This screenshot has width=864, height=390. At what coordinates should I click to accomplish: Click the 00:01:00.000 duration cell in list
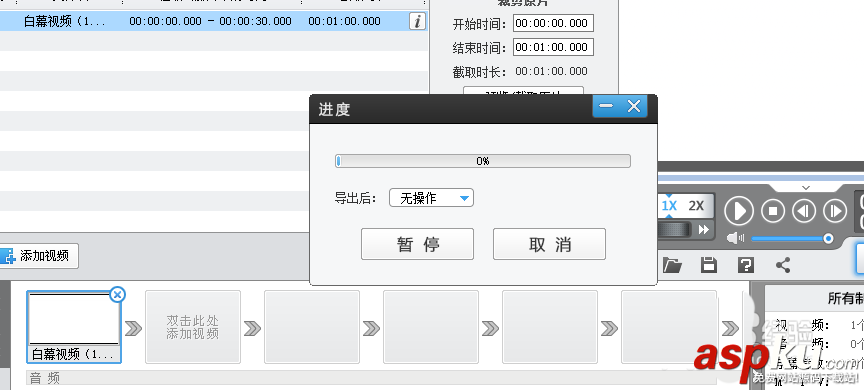pyautogui.click(x=344, y=21)
